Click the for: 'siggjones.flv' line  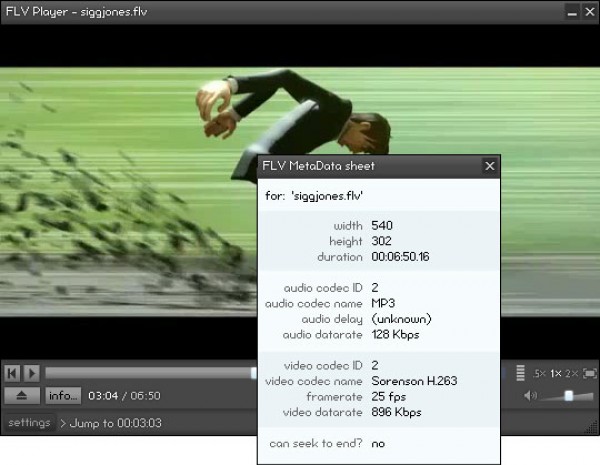click(x=314, y=196)
